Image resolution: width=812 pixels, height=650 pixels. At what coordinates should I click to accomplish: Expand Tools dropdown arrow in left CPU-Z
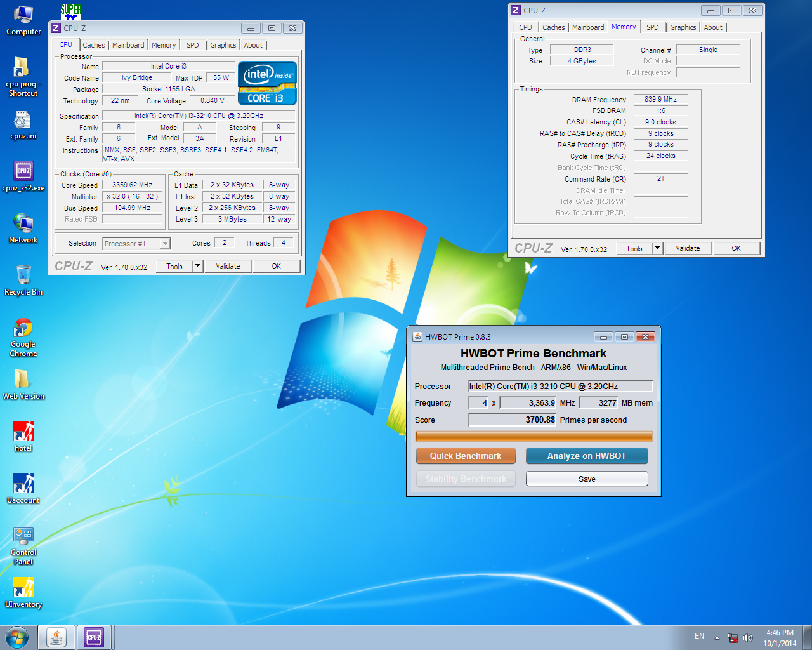(197, 266)
